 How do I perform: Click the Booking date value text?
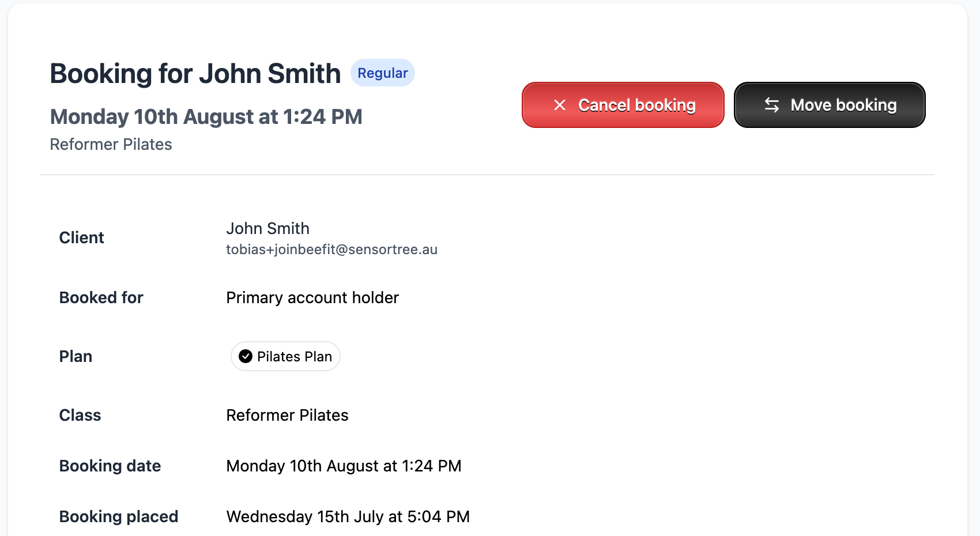[x=344, y=466]
